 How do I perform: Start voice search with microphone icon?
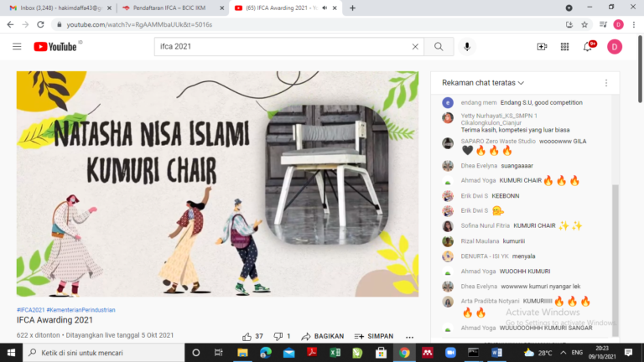(x=467, y=47)
